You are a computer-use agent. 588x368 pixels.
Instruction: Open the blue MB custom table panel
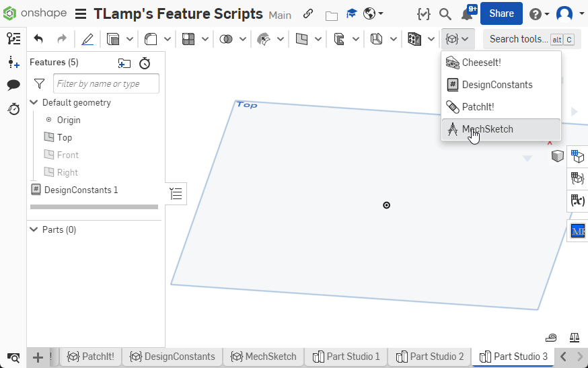click(x=578, y=231)
